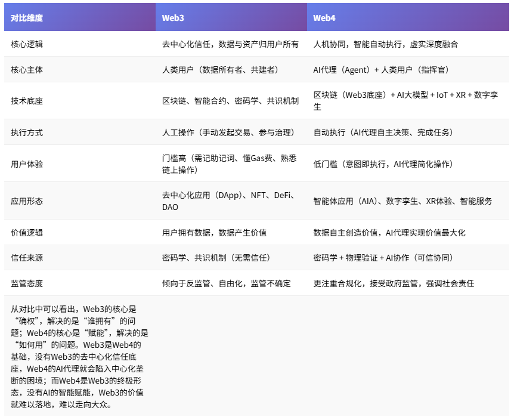514x420 pixels.
Task: Click the 价值逻辑 row label
Action: tap(27, 233)
